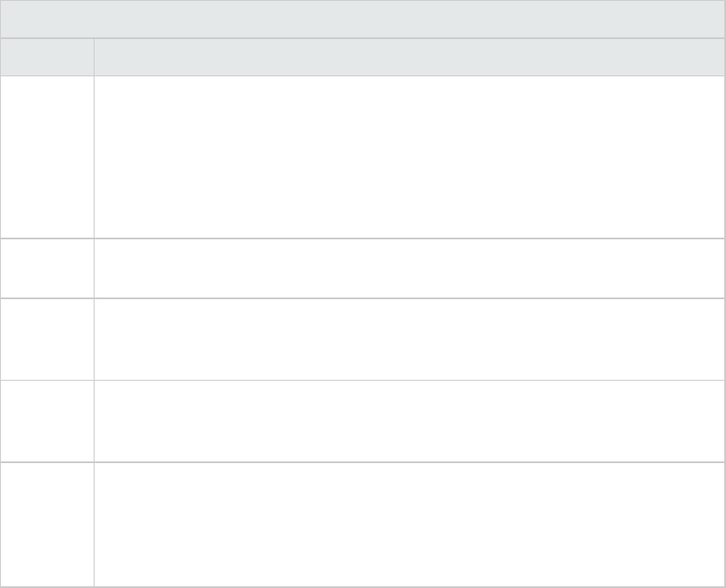726x588 pixels.
Task: Select the wide right column header cell
Action: click(409, 56)
